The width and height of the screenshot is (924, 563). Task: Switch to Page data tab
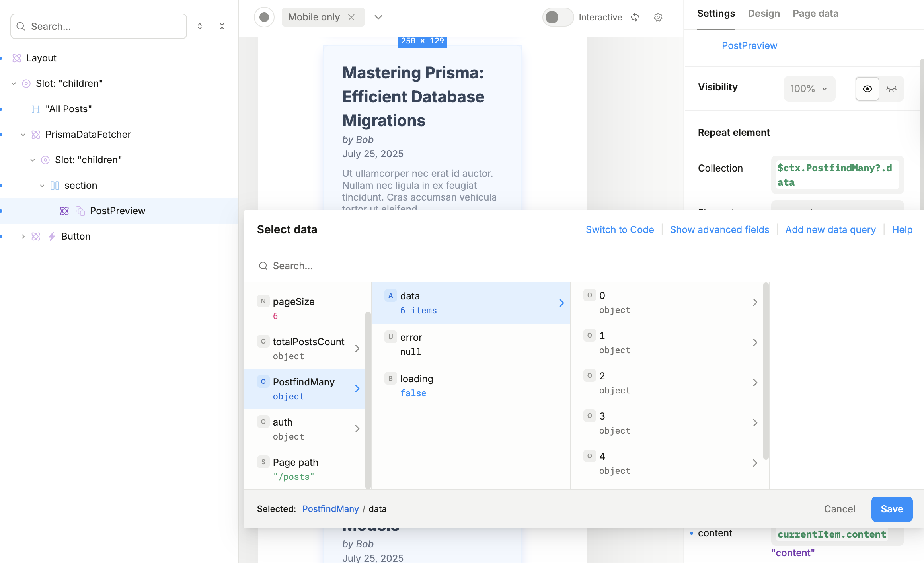point(815,14)
